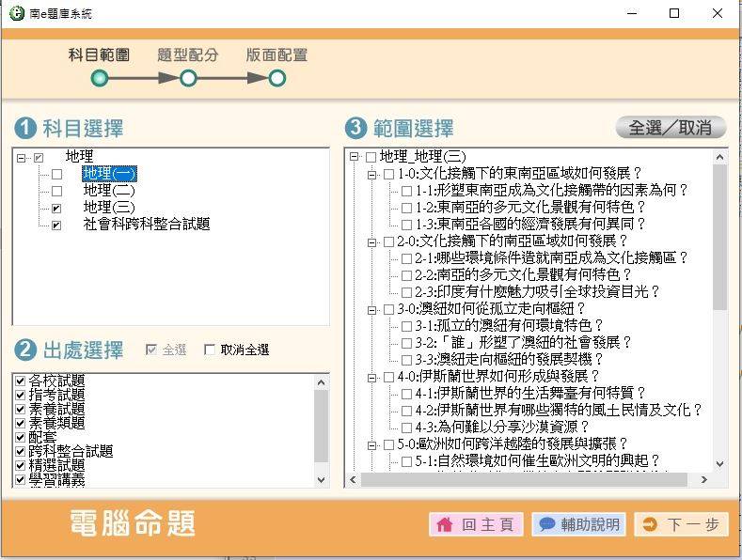This screenshot has width=742, height=560.
Task: Check the 地理(一) subject checkbox
Action: pyautogui.click(x=56, y=175)
